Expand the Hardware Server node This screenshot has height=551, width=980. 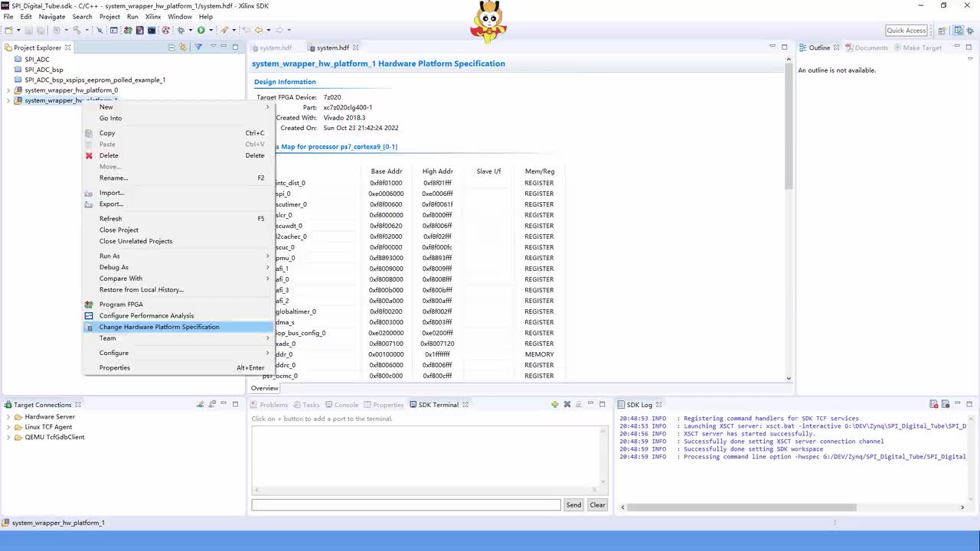pos(8,417)
